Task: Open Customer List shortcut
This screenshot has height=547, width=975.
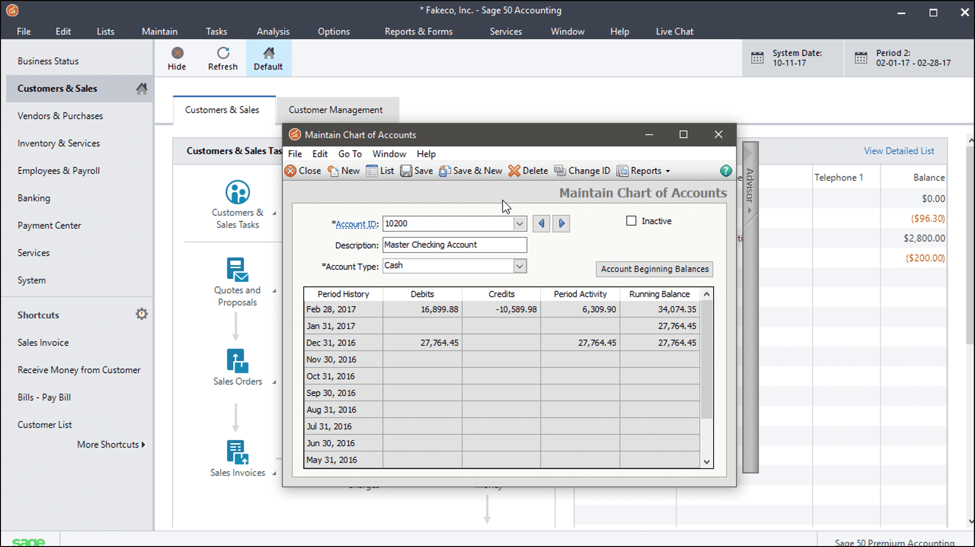Action: tap(44, 425)
